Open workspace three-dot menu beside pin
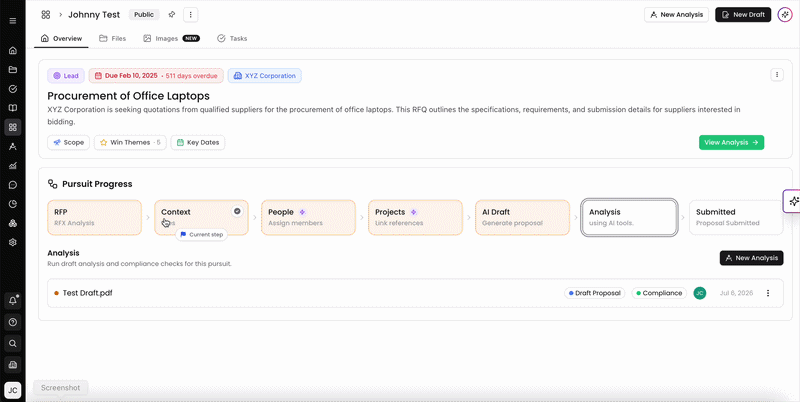The height and width of the screenshot is (402, 800). tap(191, 15)
